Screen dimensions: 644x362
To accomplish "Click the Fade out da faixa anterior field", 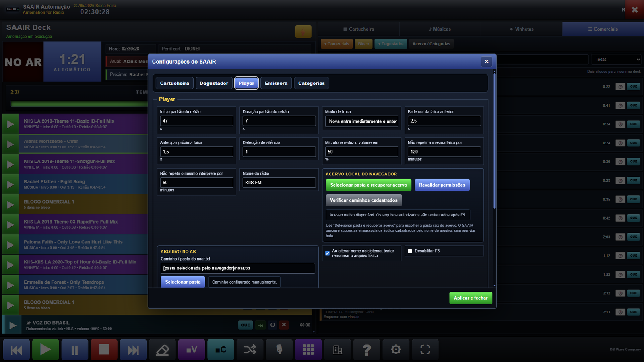I will pos(444,121).
